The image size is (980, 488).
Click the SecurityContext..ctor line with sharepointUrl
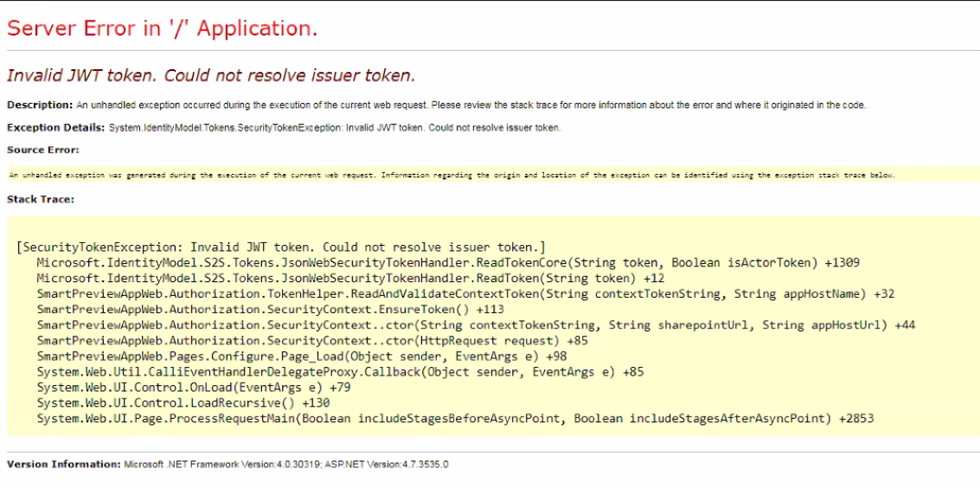pyautogui.click(x=476, y=325)
